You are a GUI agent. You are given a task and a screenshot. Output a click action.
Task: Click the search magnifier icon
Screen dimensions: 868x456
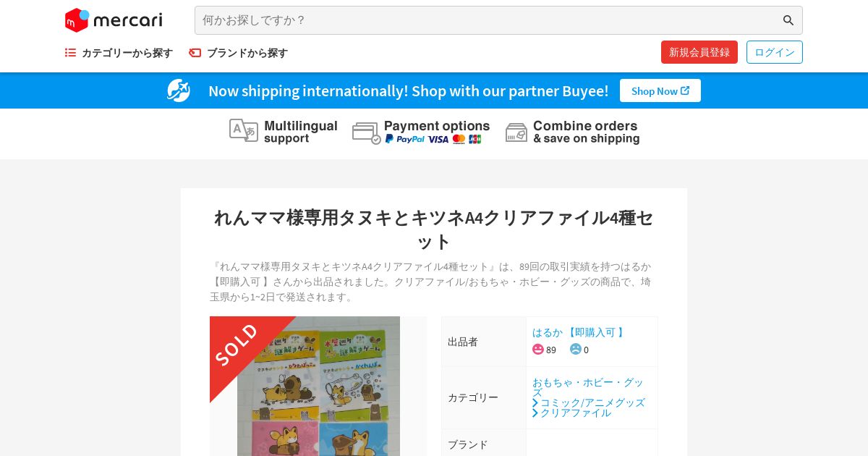pos(788,20)
